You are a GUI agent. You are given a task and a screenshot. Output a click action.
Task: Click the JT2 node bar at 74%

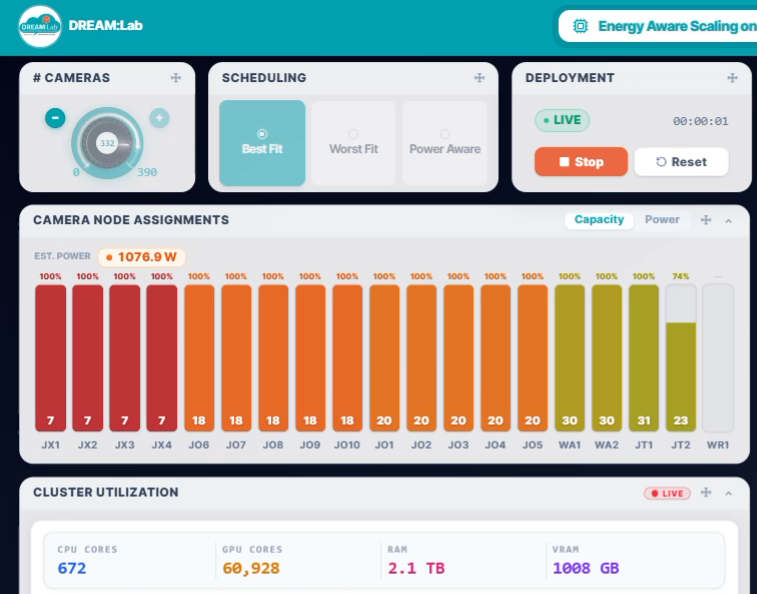click(681, 358)
